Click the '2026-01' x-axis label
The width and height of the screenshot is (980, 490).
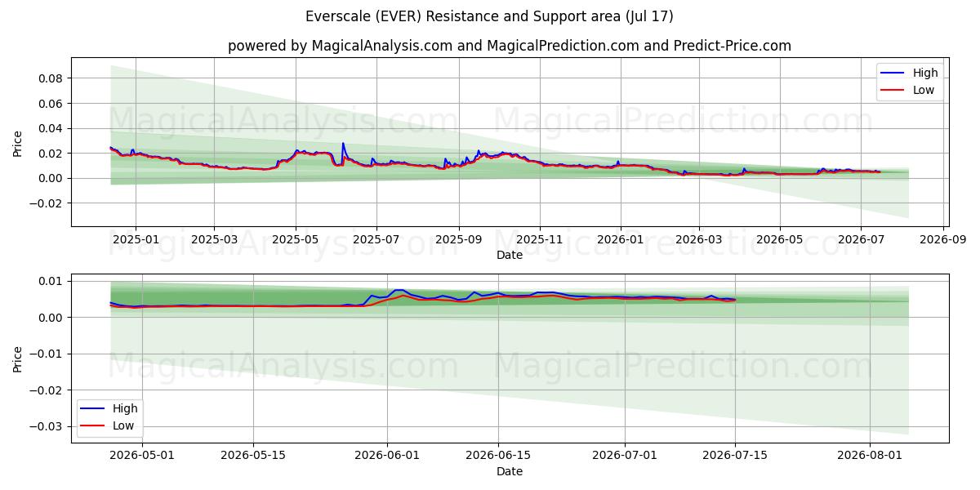[621, 241]
